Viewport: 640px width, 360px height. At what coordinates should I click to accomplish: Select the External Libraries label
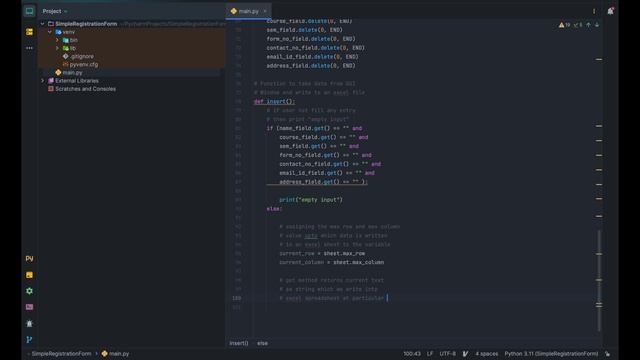tap(77, 81)
